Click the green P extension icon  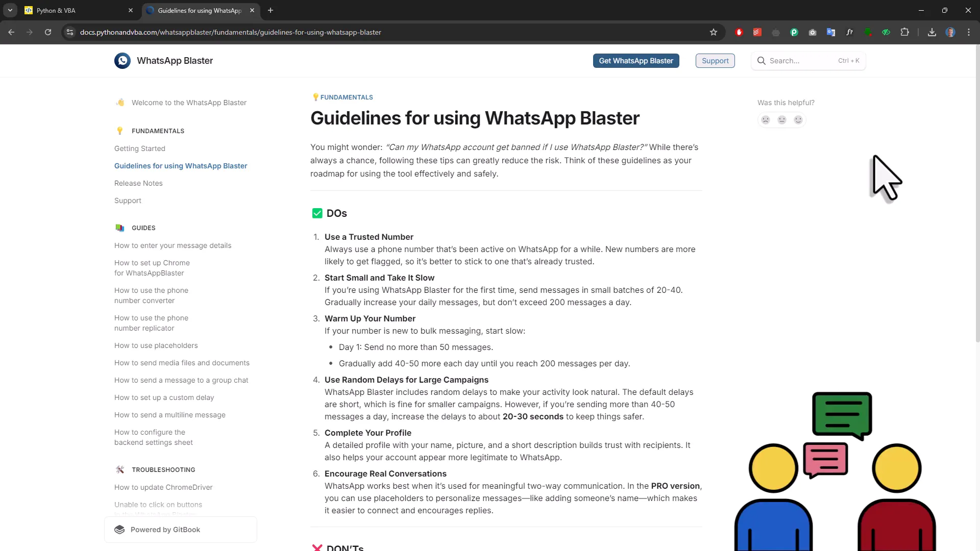tap(794, 32)
